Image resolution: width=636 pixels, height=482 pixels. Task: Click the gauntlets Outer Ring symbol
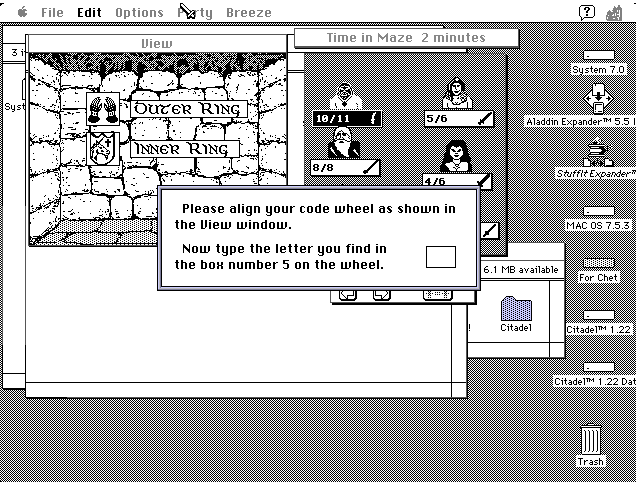point(103,109)
